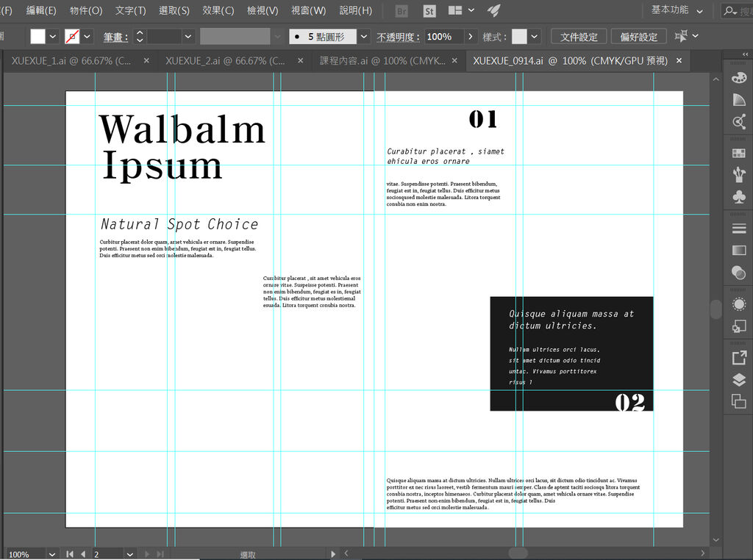
Task: Open the Appearance panel icon
Action: click(x=739, y=304)
